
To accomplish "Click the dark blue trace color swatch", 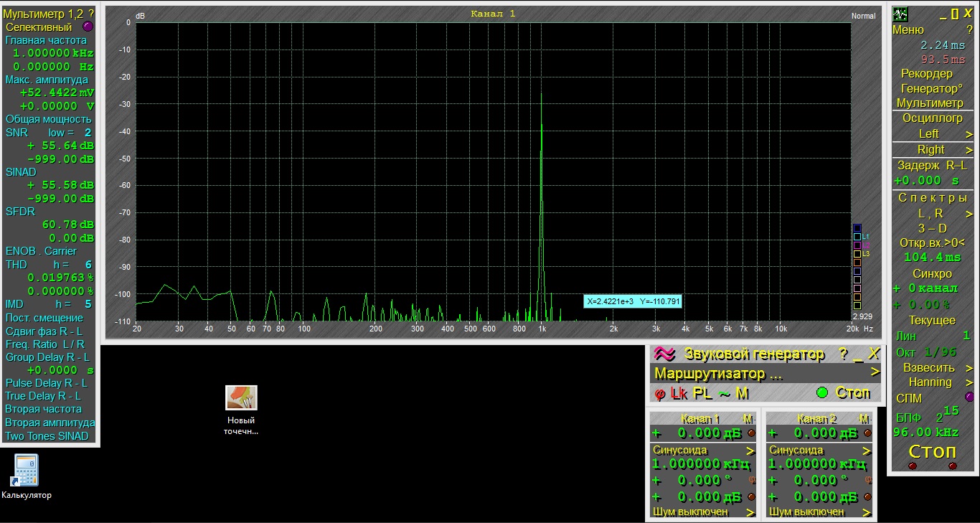I will coord(857,228).
